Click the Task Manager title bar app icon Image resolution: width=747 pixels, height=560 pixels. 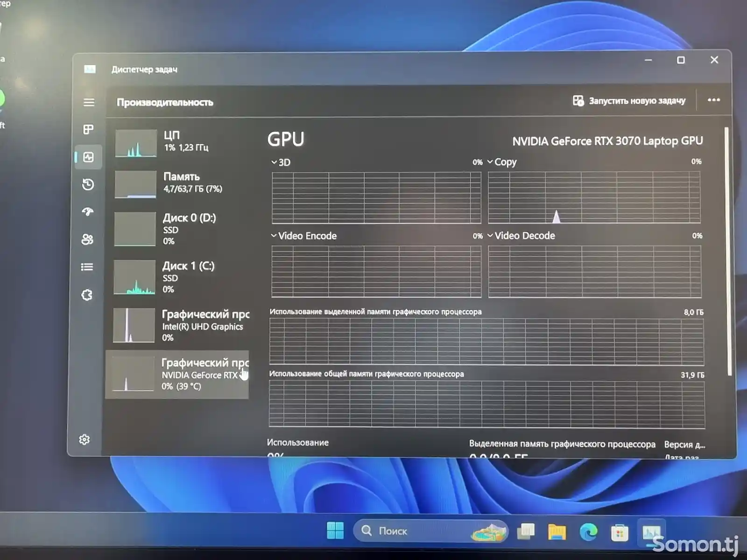coord(90,69)
